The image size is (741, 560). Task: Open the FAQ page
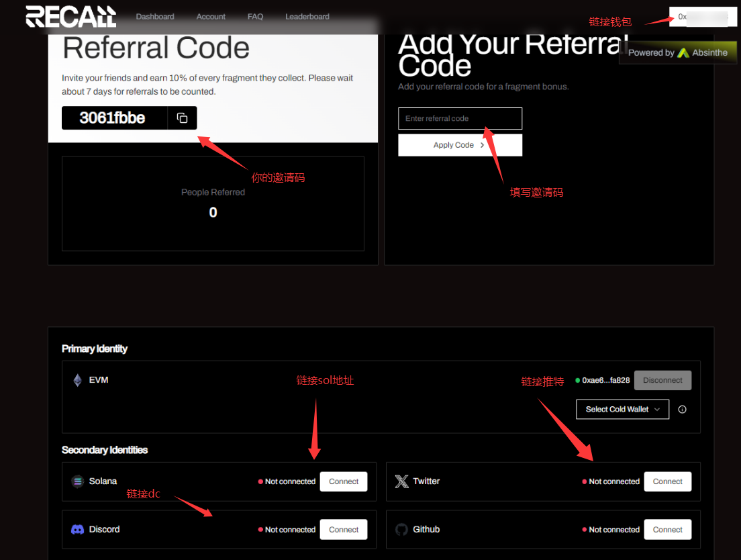(255, 17)
